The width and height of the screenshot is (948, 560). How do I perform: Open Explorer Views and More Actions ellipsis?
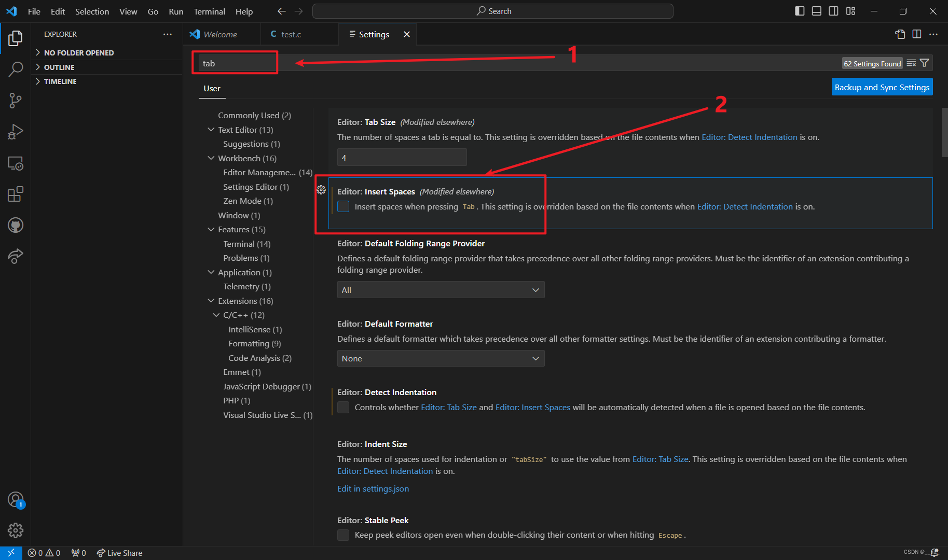pyautogui.click(x=167, y=34)
